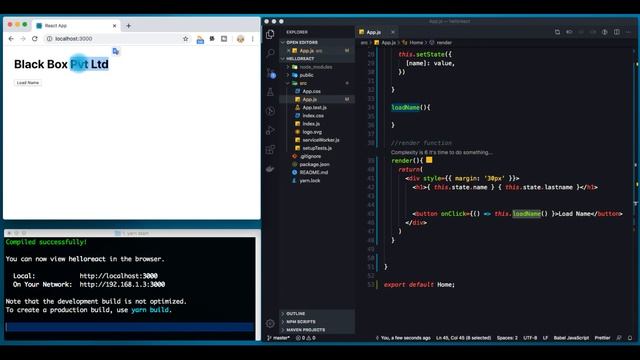Click the Split Editor icon in editor toolbar
Viewport: 640px width, 360px height.
coord(617,32)
